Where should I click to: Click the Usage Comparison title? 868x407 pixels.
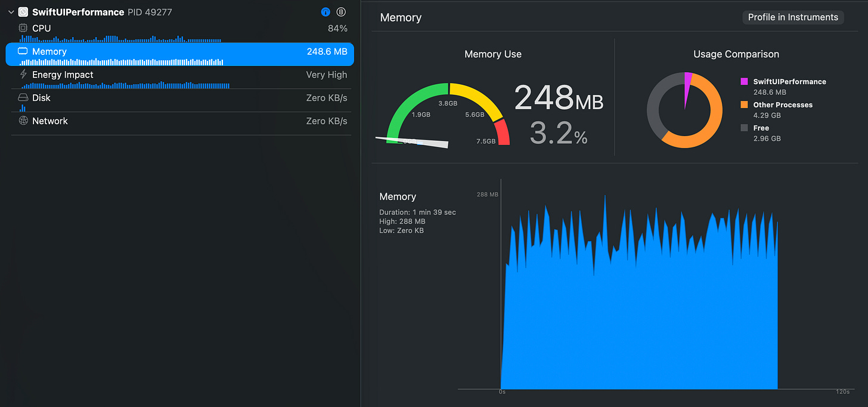736,54
